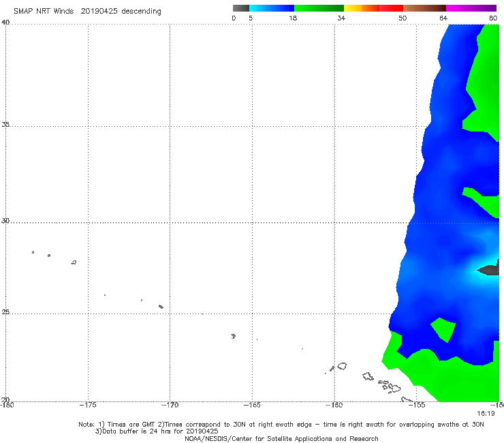Click the latitude label "30"

click(5, 221)
